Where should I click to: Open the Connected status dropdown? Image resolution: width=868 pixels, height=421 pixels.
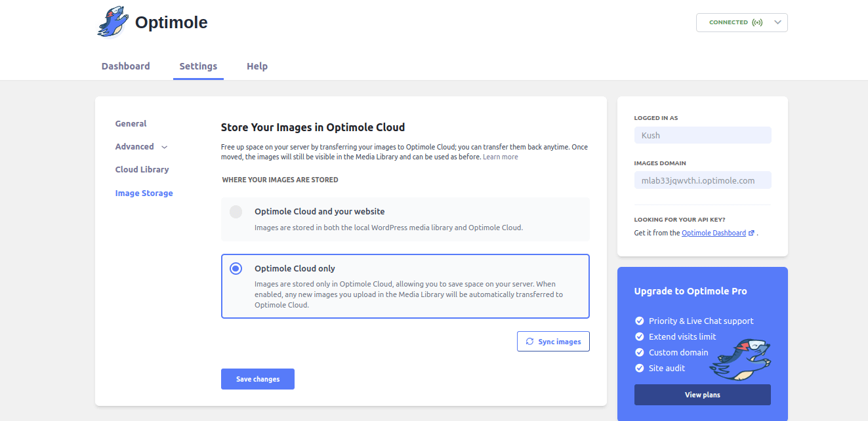777,22
